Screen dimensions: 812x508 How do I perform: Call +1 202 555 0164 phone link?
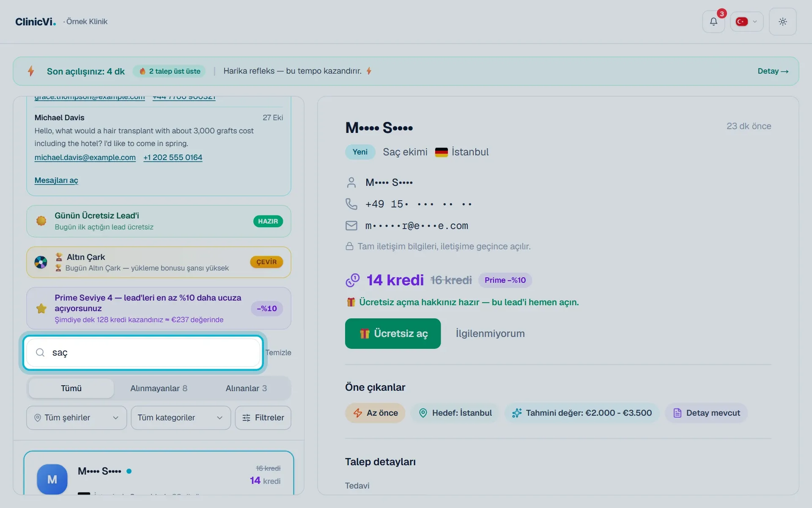point(173,157)
